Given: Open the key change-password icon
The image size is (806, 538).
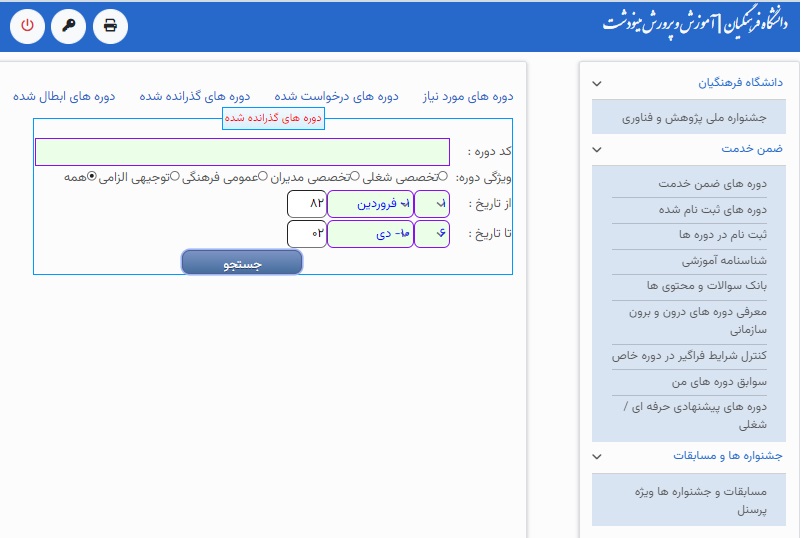Looking at the screenshot, I should (x=69, y=26).
